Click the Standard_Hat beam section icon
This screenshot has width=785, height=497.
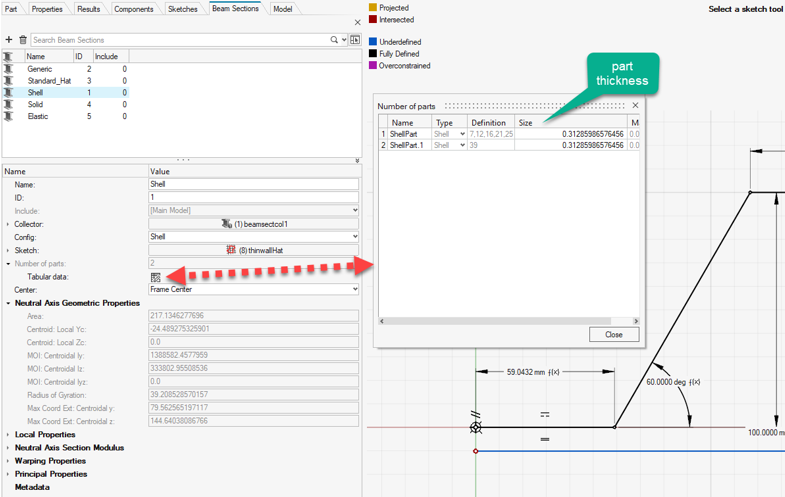click(x=9, y=81)
